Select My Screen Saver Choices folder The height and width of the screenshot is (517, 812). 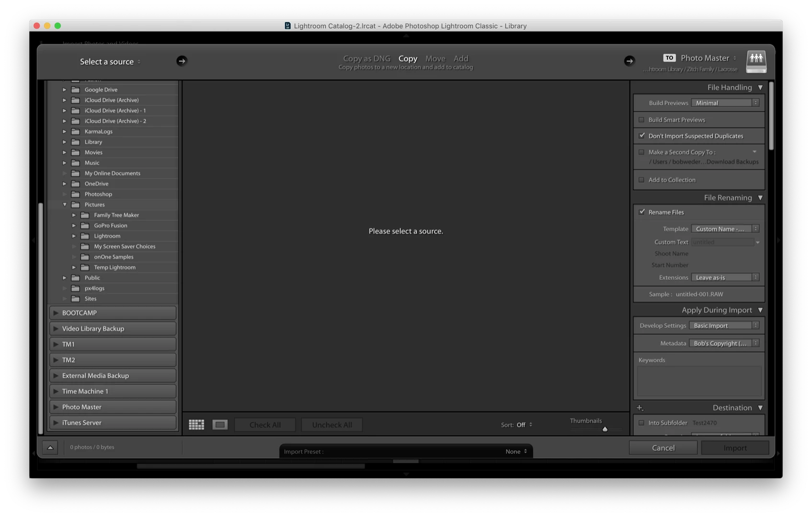point(125,247)
